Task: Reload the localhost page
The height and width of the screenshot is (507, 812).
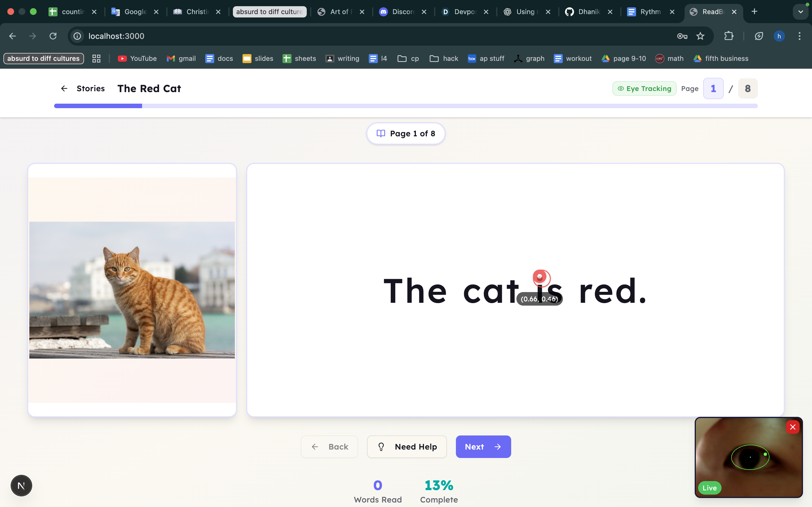Action: (53, 36)
